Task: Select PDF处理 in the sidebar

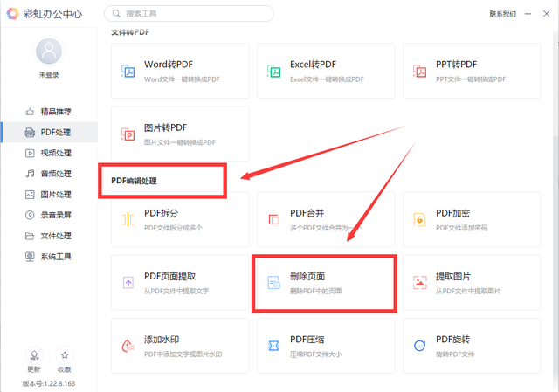Action: (x=49, y=133)
